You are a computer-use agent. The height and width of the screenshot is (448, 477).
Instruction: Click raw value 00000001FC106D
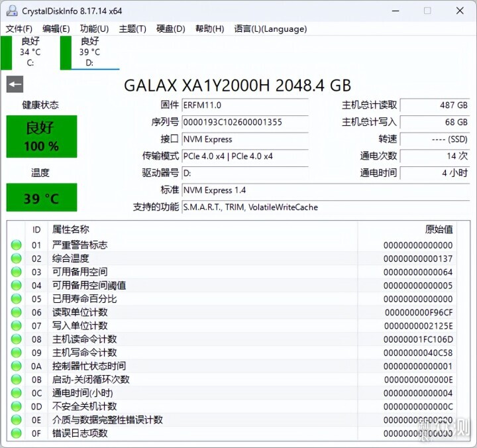418,339
